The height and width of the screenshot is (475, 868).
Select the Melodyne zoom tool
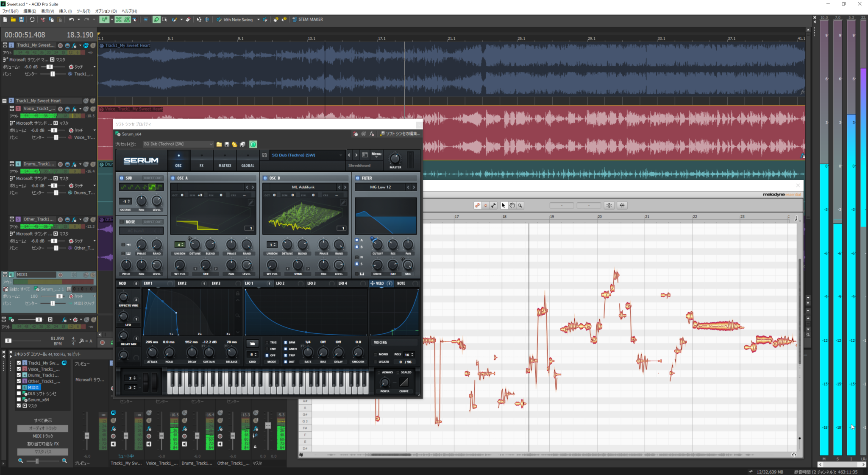pos(520,205)
